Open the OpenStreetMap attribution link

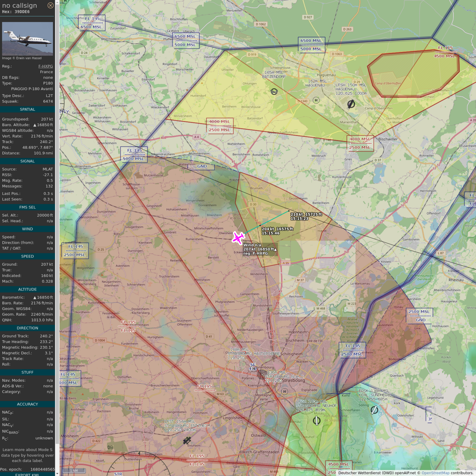point(435,473)
